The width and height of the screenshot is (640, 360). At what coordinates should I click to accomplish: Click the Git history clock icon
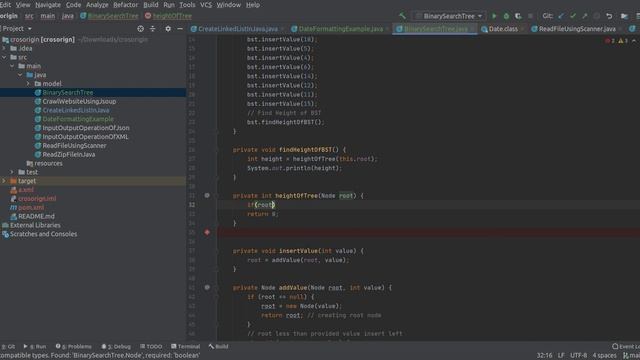pos(597,16)
